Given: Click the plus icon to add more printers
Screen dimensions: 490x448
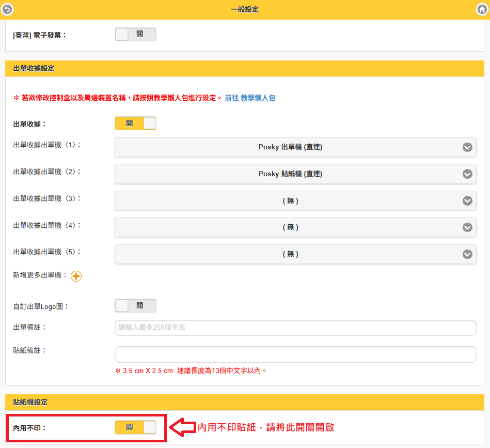Looking at the screenshot, I should click(x=76, y=276).
